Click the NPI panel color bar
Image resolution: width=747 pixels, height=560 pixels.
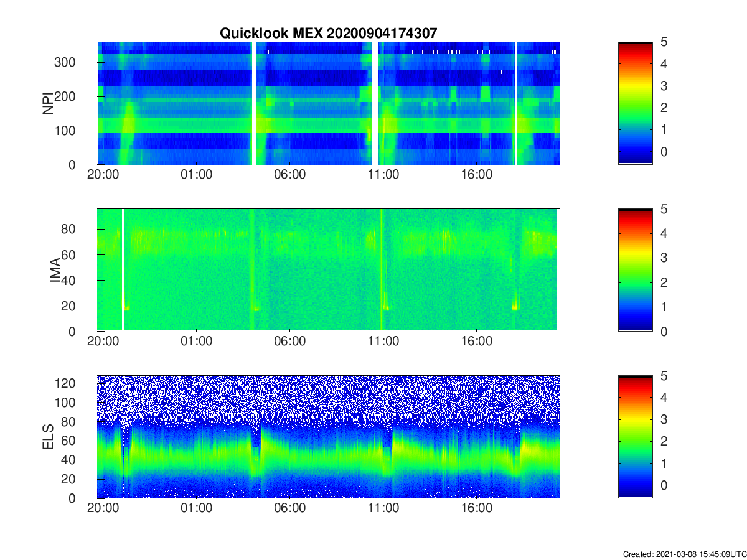(635, 103)
